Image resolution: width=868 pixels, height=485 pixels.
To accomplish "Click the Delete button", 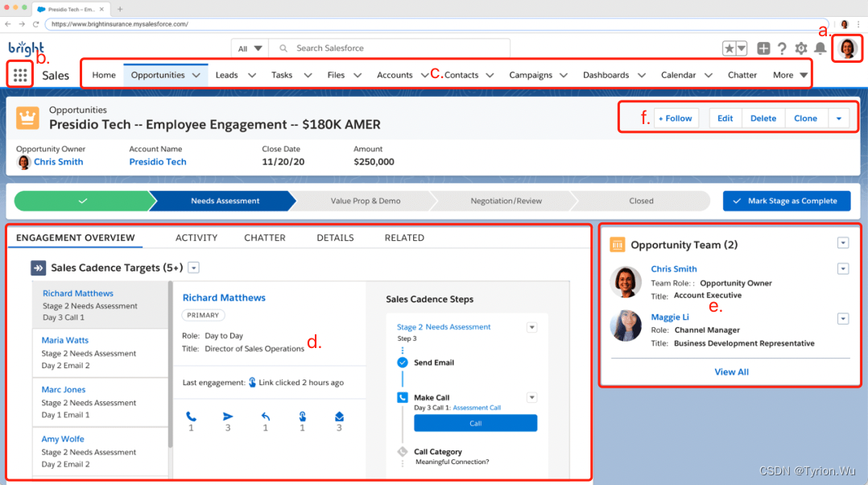I will click(x=763, y=118).
